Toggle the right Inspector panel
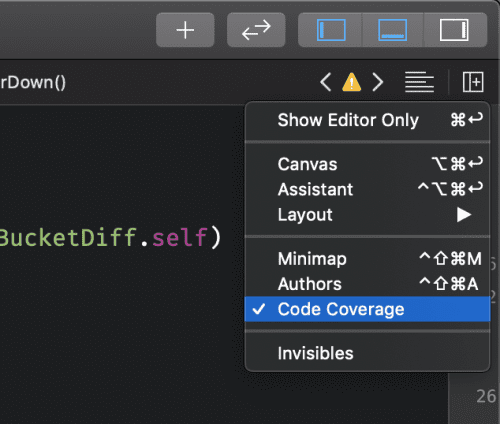The image size is (500, 424). click(454, 30)
